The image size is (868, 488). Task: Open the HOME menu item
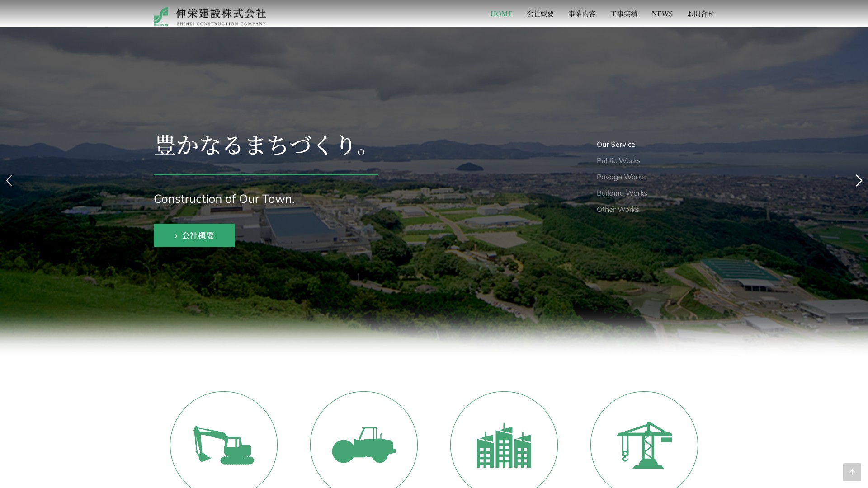coord(501,14)
